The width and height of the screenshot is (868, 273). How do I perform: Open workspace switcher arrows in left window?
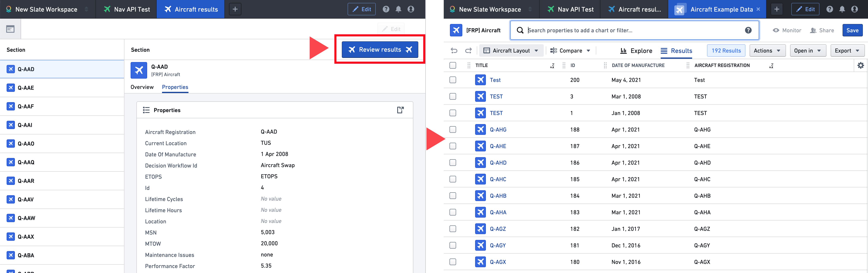pyautogui.click(x=86, y=9)
